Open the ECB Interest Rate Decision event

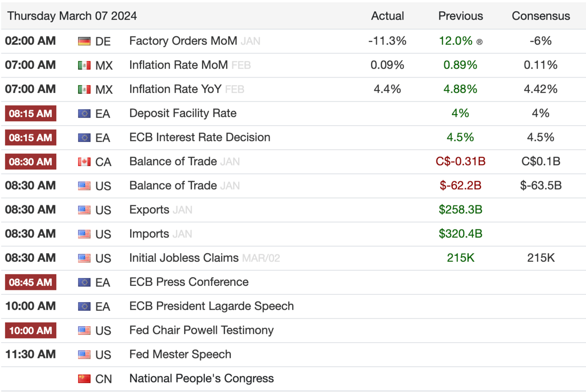pyautogui.click(x=200, y=137)
